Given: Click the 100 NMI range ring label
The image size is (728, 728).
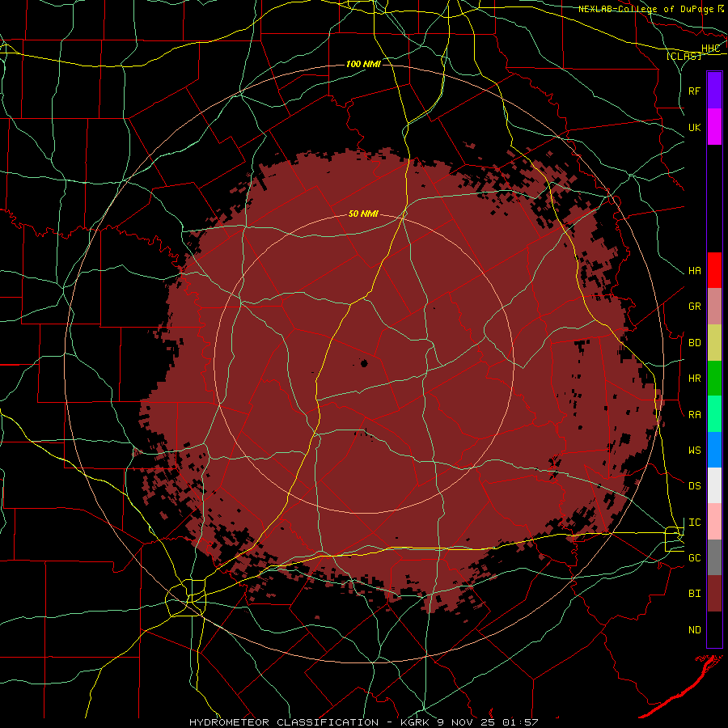Looking at the screenshot, I should tap(363, 64).
